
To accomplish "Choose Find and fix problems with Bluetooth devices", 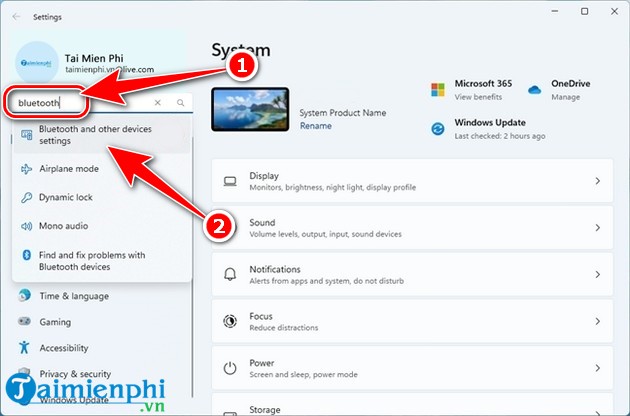I will 102,261.
